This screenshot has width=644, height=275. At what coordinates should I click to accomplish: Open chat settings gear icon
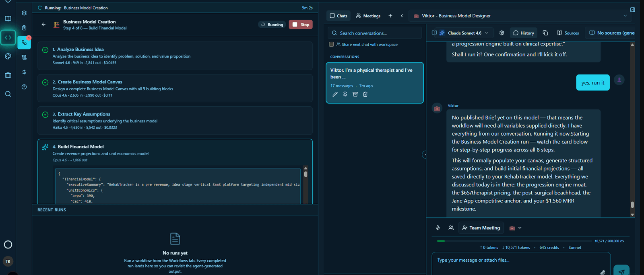[x=502, y=33]
